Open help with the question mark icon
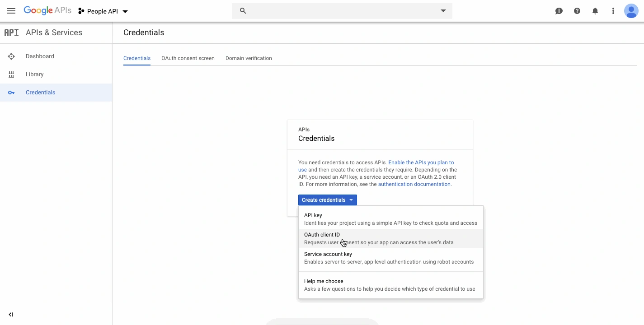This screenshot has width=644, height=325. point(577,11)
